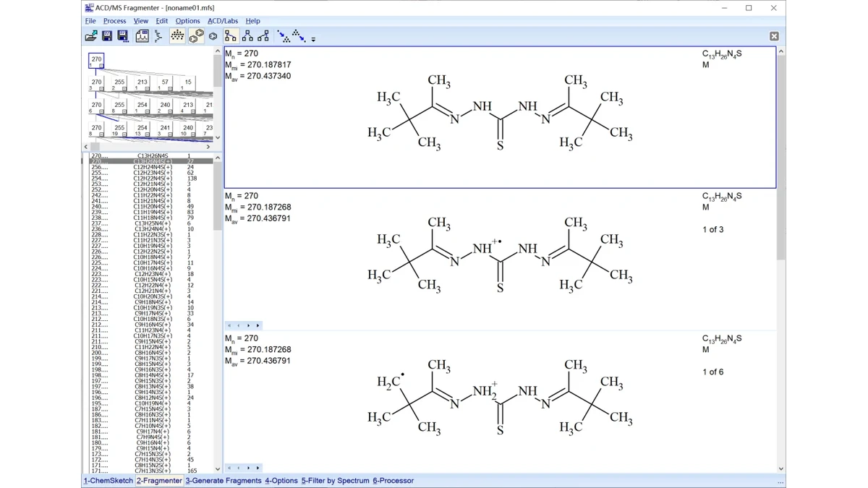Click the Save floppy disk icon
868x488 pixels.
[107, 36]
